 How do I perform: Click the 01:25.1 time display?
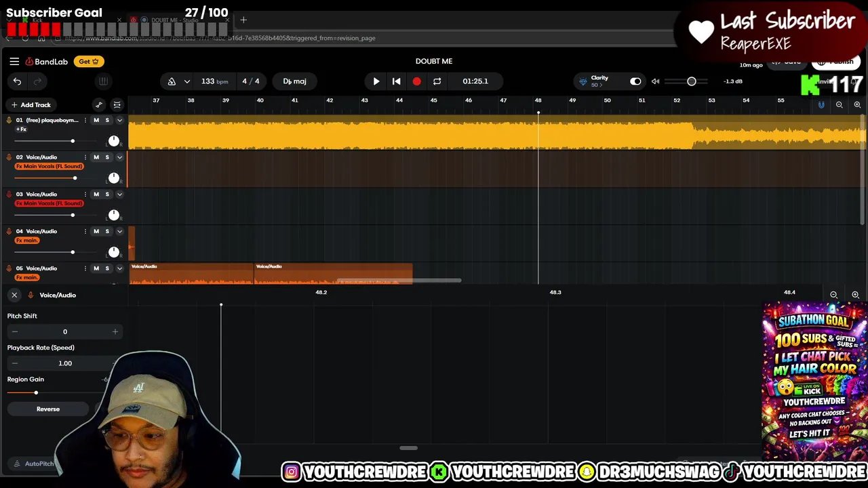pos(475,81)
